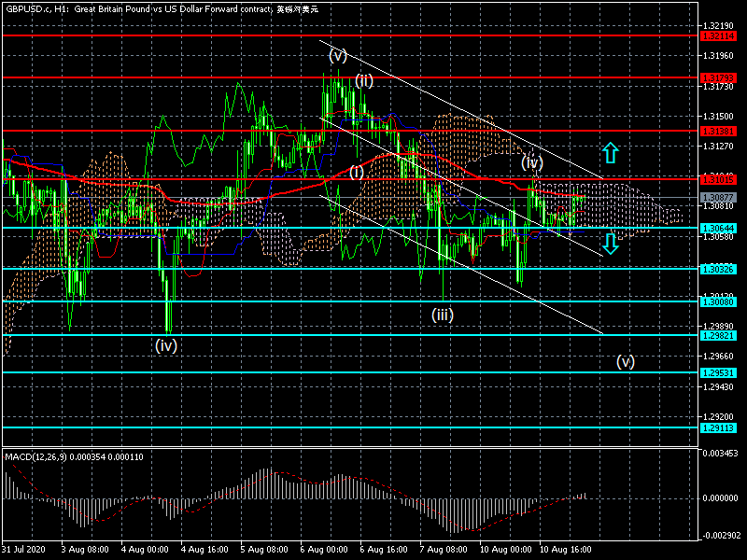Select the (ii) wave label near the top
Screen dimensions: 747x560
[x=364, y=80]
